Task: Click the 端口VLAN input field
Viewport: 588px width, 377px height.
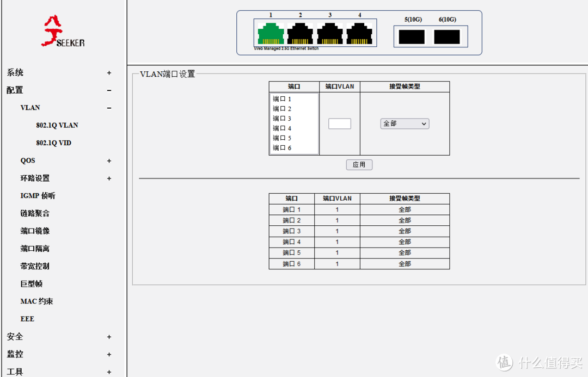Action: tap(340, 123)
